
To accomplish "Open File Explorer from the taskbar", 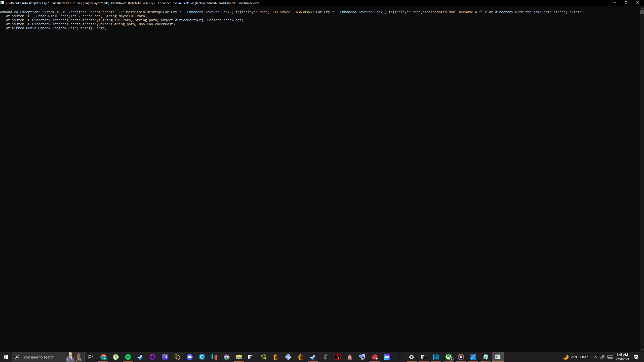I will click(x=239, y=357).
